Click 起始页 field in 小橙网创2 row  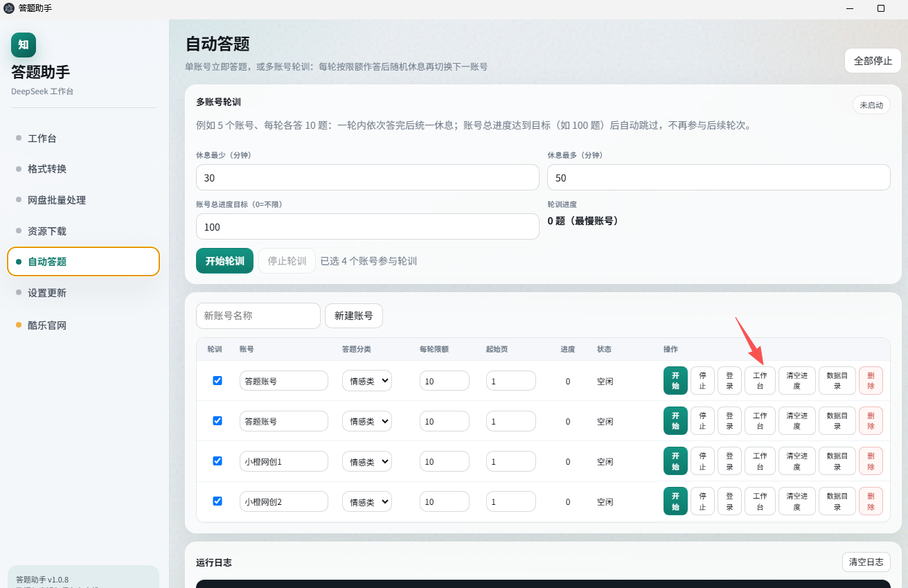[x=511, y=501]
